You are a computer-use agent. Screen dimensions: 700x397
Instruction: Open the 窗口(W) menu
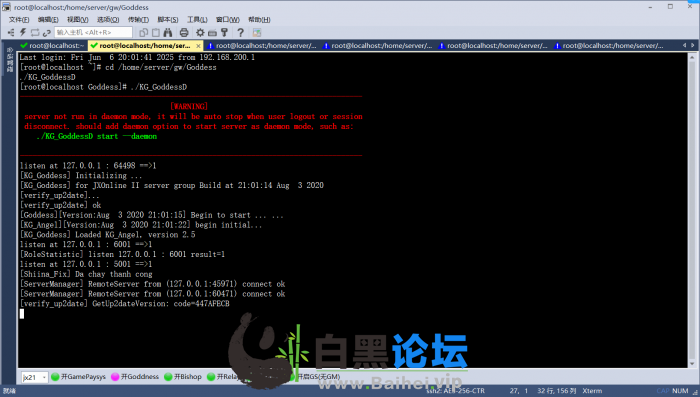228,20
